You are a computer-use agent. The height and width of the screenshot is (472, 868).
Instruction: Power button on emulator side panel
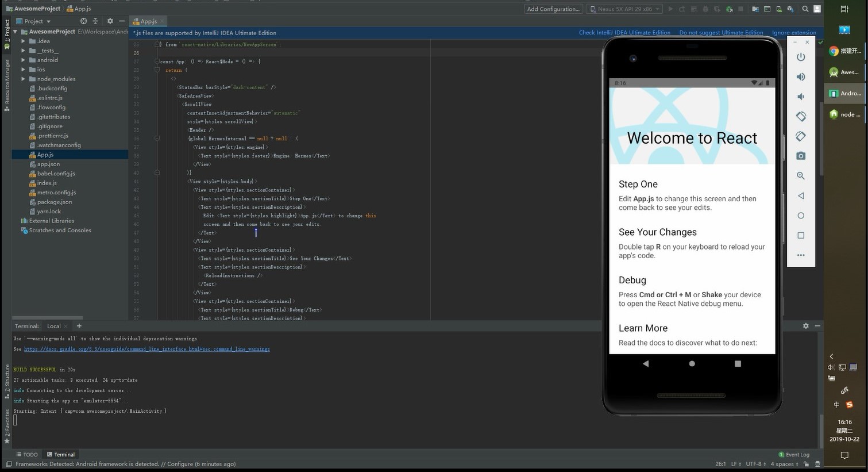[801, 57]
